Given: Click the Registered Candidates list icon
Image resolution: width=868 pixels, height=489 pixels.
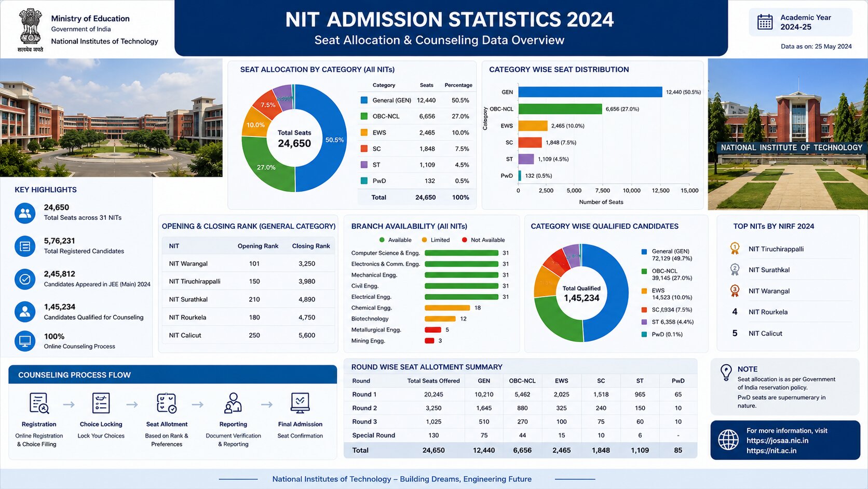Looking at the screenshot, I should click(x=25, y=246).
